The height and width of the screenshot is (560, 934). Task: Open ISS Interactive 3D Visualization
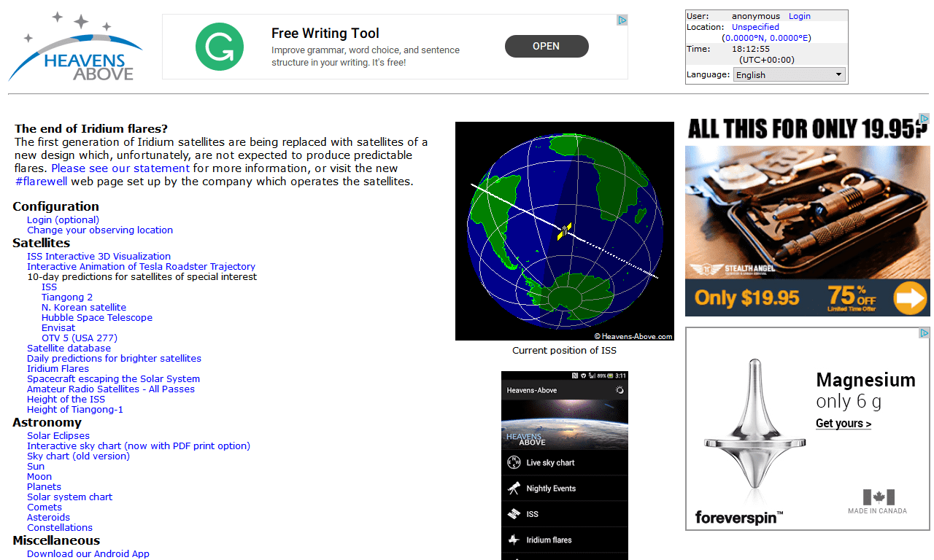coord(99,256)
